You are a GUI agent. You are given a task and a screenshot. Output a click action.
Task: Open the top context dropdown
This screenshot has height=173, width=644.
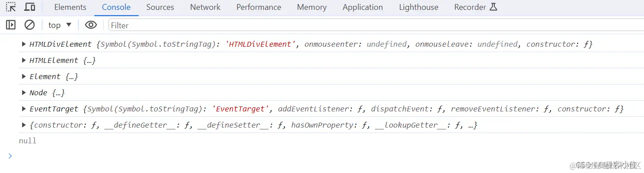[60, 25]
